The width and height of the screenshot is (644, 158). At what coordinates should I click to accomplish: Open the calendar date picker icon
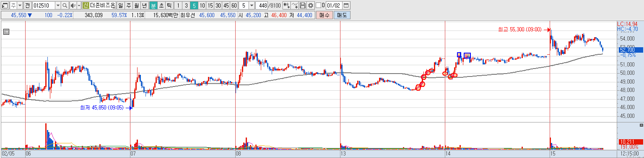[346, 5]
